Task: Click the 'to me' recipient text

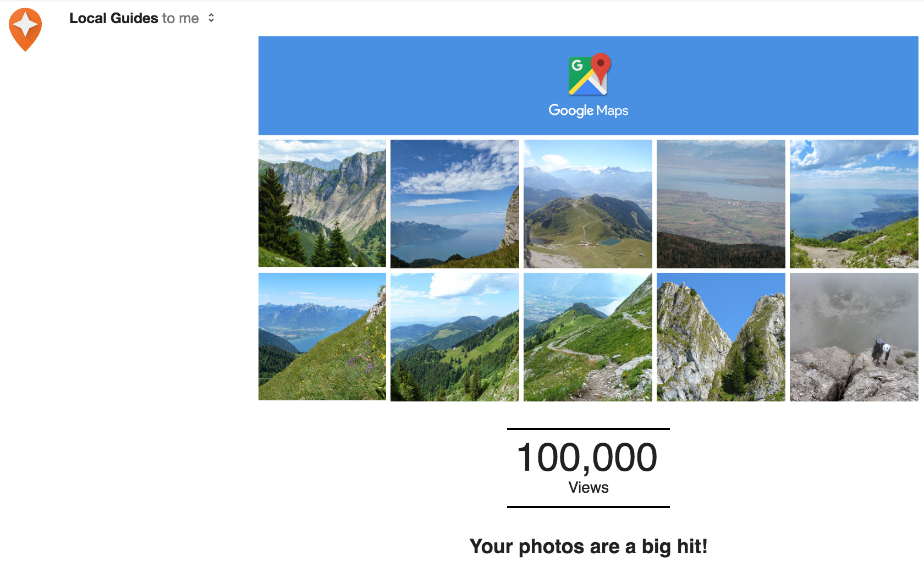Action: [x=180, y=18]
